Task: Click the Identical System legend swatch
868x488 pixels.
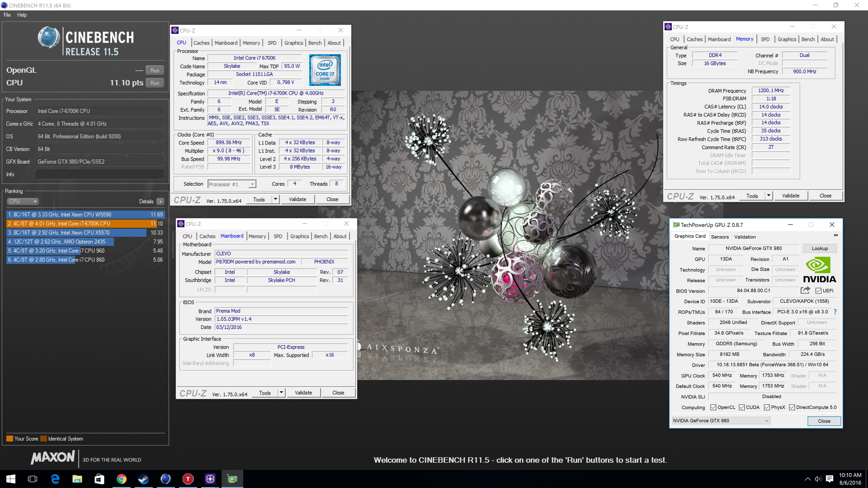Action: tap(43, 439)
